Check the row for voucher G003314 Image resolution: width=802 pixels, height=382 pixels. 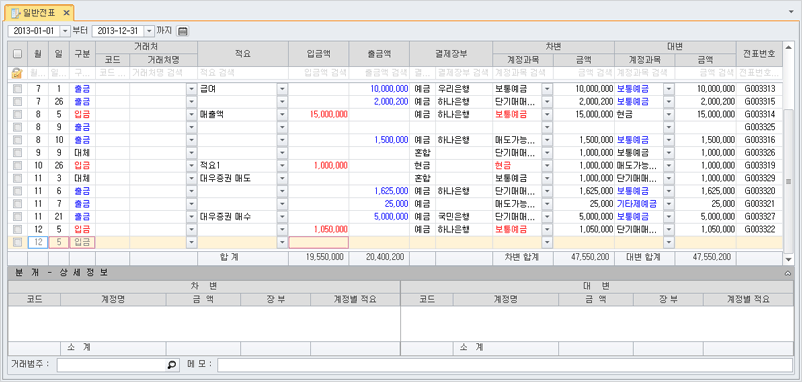17,115
